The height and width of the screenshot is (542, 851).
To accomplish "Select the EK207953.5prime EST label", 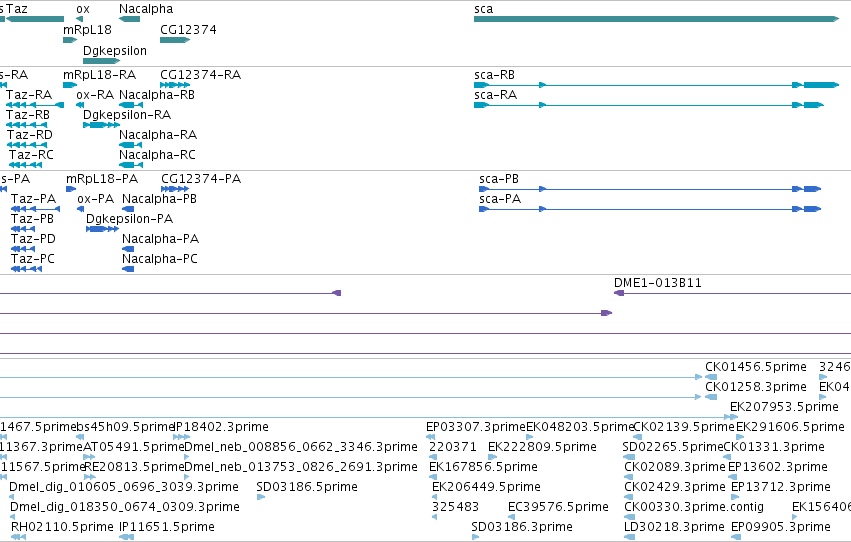I will click(x=784, y=407).
